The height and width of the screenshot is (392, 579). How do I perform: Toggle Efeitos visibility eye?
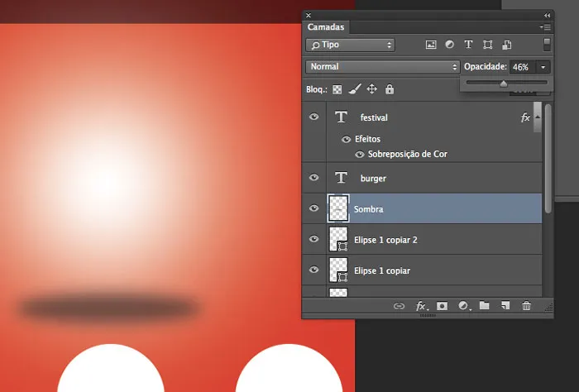(346, 139)
